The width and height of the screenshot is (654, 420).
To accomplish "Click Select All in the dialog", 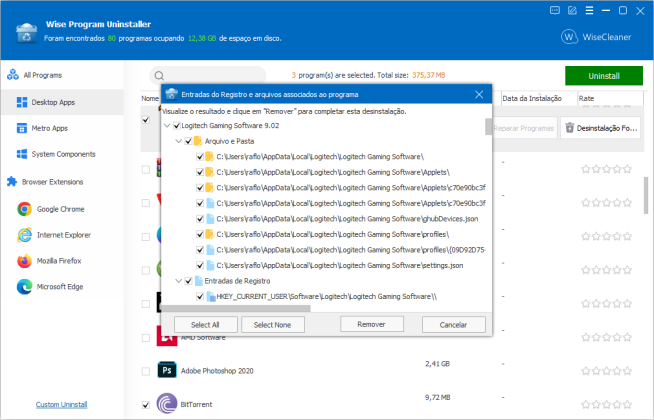I will [x=206, y=324].
